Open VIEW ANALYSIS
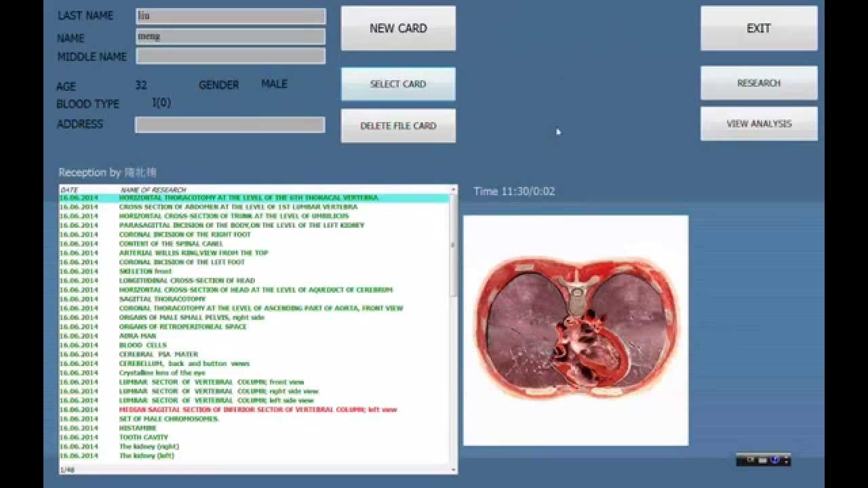The height and width of the screenshot is (488, 868). point(758,123)
